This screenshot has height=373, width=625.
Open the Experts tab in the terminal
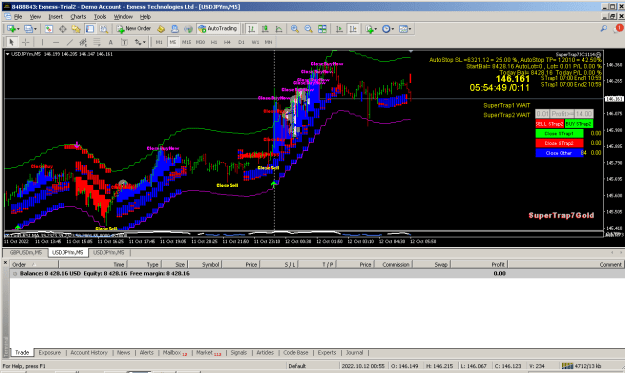pyautogui.click(x=327, y=353)
